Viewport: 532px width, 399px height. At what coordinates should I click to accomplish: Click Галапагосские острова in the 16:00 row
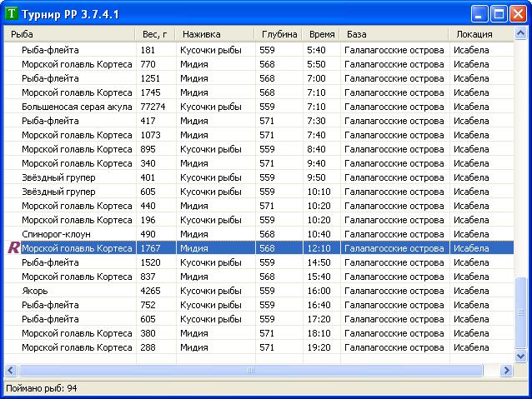pyautogui.click(x=394, y=292)
